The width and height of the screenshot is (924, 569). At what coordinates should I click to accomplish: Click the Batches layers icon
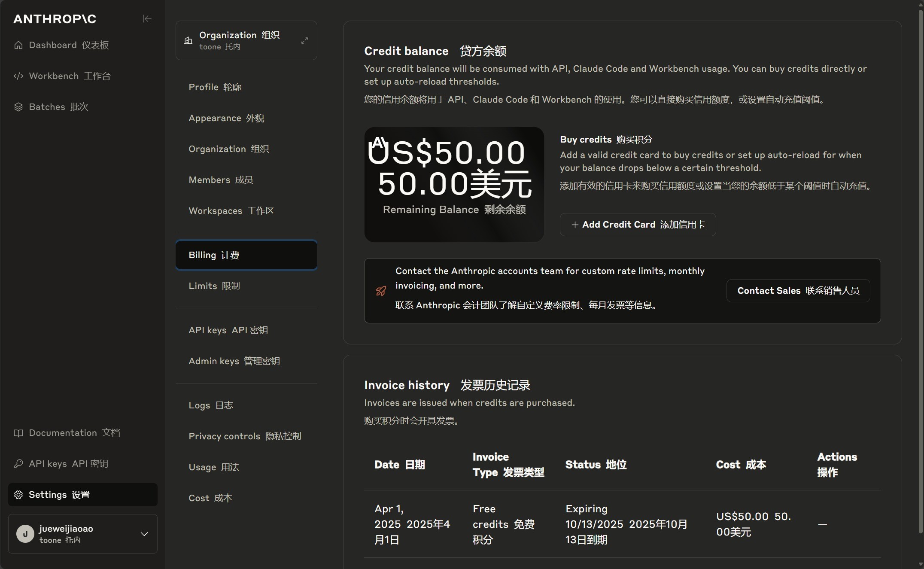(x=18, y=107)
